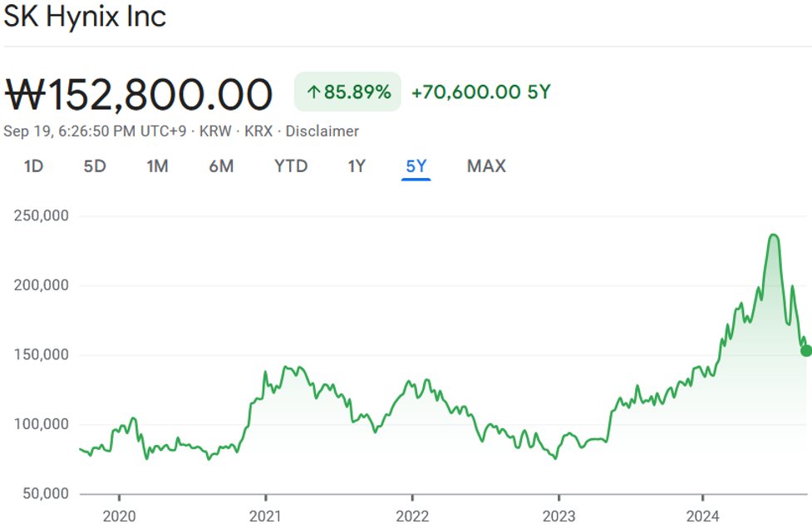Select the 6M time range
The width and height of the screenshot is (812, 524).
tap(221, 166)
